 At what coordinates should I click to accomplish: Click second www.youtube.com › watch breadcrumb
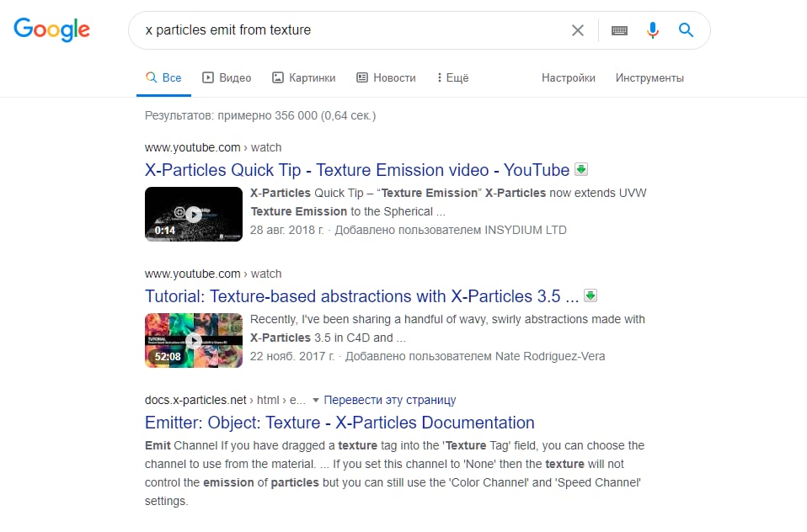pos(213,274)
